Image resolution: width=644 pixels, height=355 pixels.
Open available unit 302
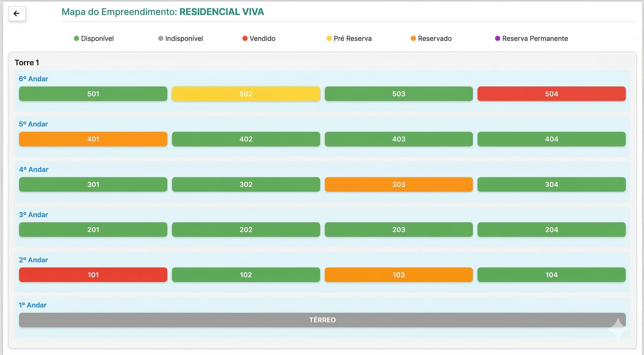click(x=246, y=184)
